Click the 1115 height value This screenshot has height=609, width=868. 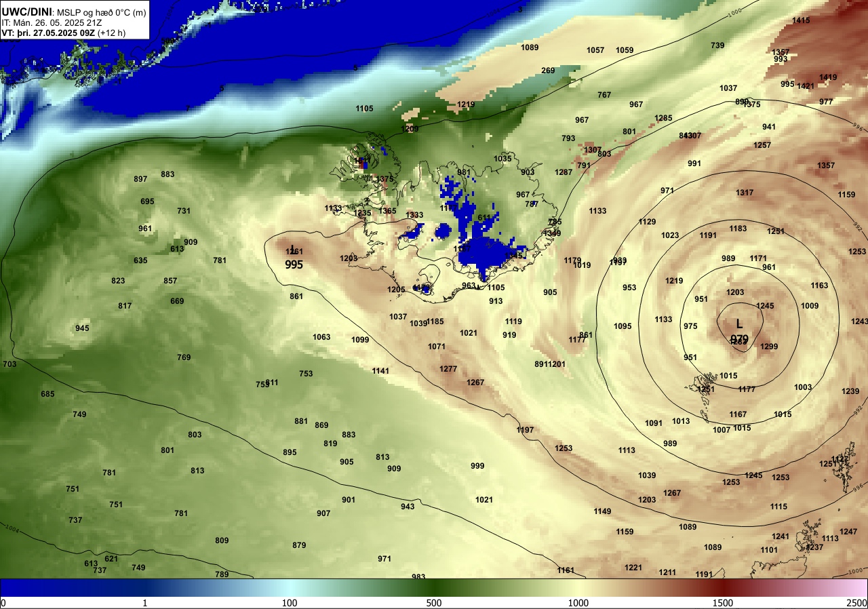(x=778, y=507)
